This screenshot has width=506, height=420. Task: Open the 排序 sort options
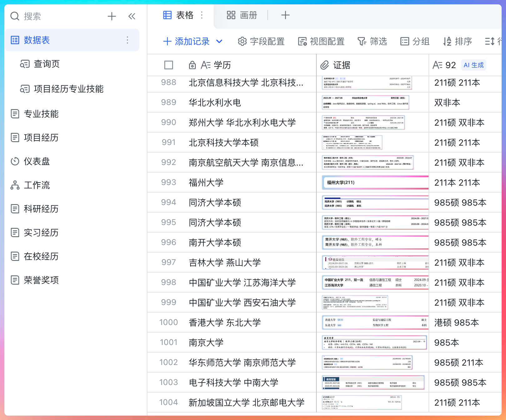point(457,41)
